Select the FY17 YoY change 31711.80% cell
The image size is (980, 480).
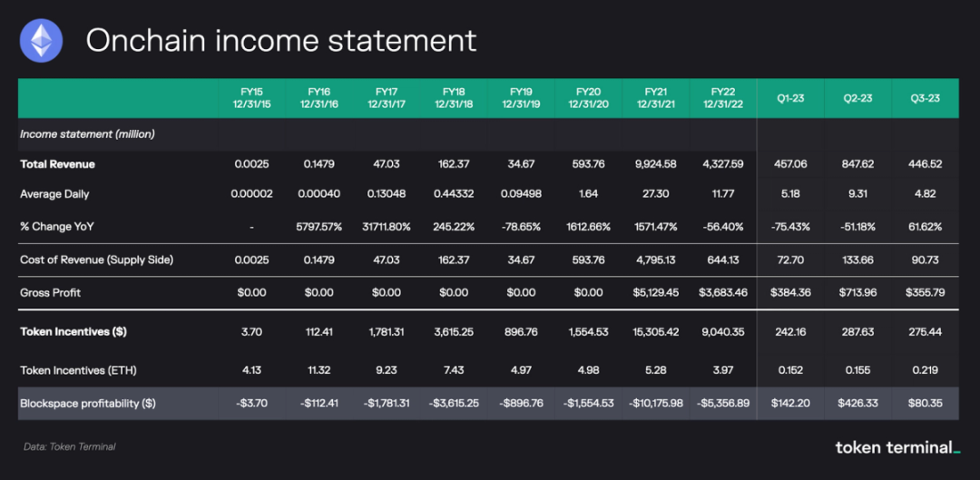tap(387, 227)
